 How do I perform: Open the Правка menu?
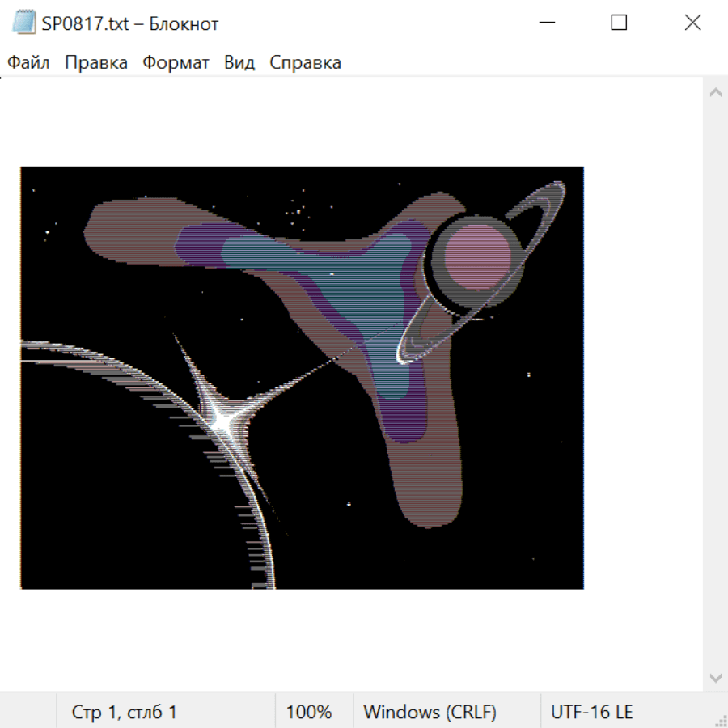[x=96, y=63]
